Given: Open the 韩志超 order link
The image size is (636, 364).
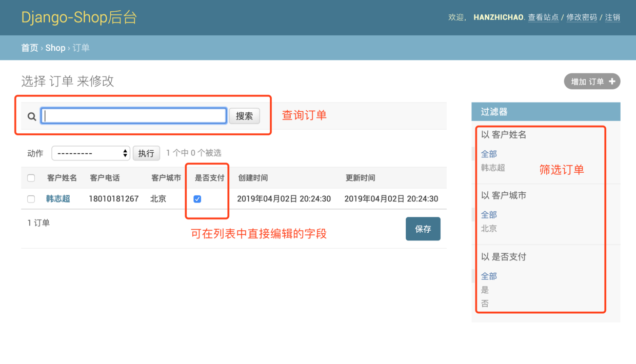Looking at the screenshot, I should pos(58,199).
